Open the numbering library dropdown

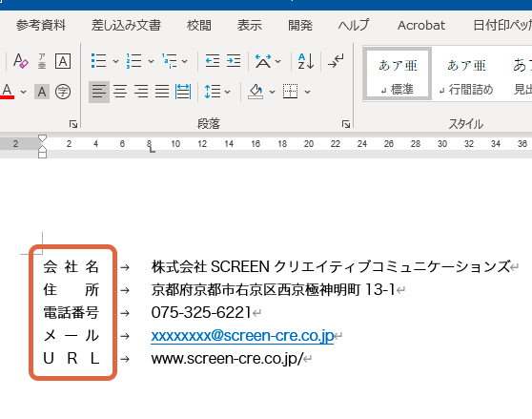[151, 61]
